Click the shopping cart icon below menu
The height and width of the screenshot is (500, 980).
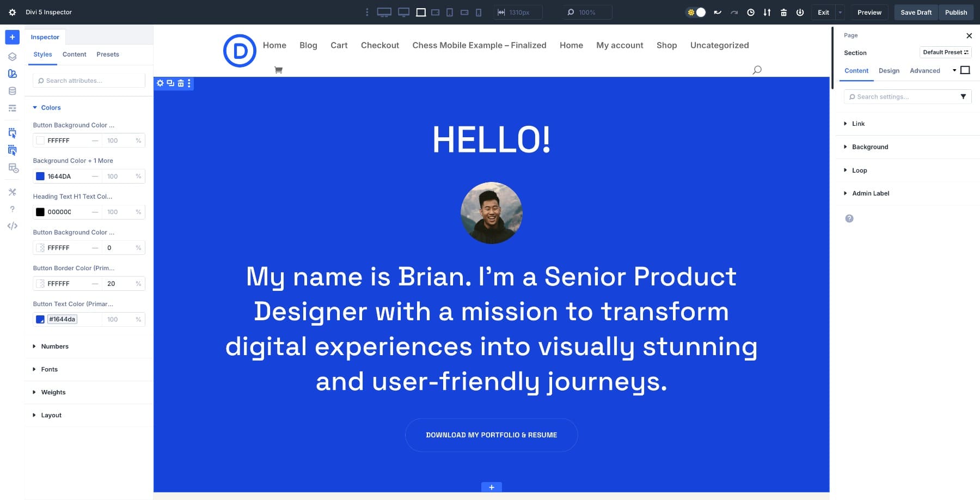tap(278, 70)
